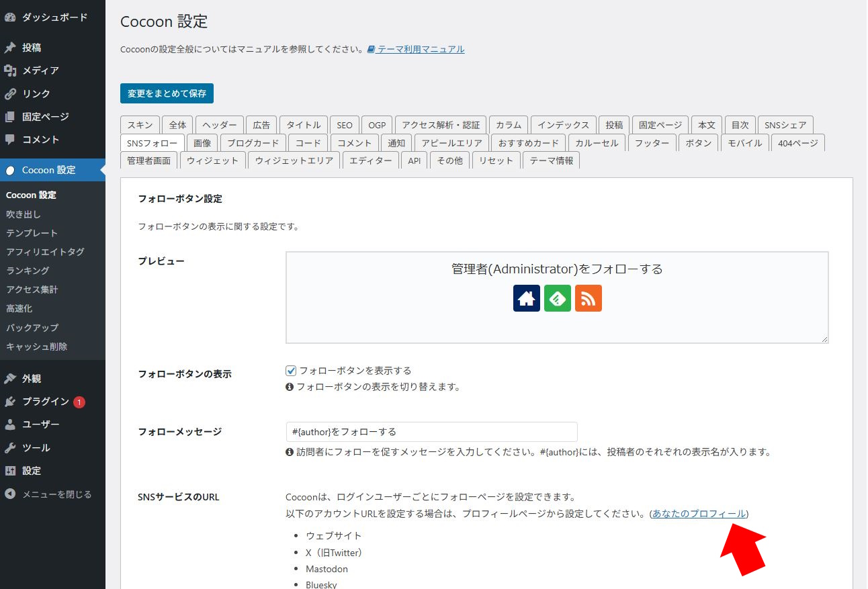The height and width of the screenshot is (589, 868).
Task: Open the 管理者画面 tab
Action: 149,161
